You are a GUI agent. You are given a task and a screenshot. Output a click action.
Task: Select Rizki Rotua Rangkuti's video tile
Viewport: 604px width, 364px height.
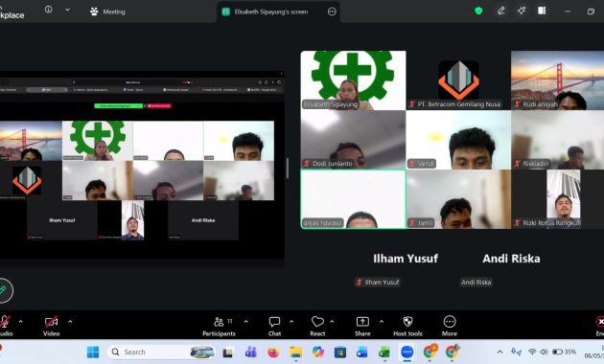point(557,199)
